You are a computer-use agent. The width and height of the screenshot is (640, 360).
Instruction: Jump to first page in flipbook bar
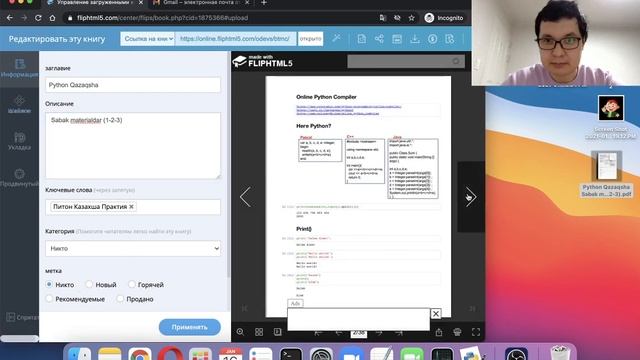[x=318, y=333]
